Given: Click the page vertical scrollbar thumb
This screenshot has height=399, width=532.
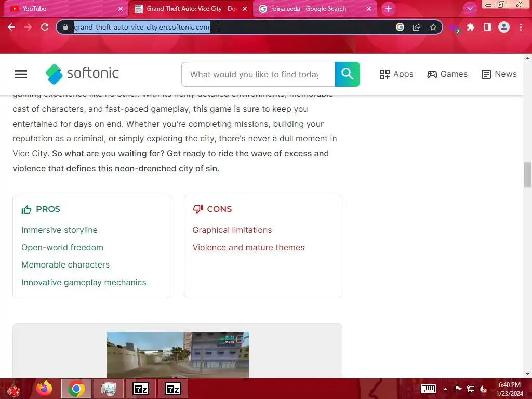Looking at the screenshot, I should point(527,175).
